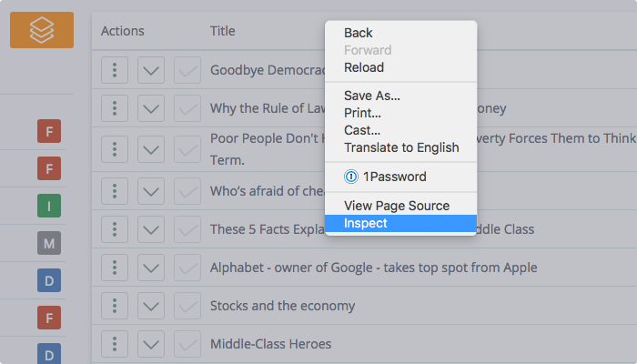Image resolution: width=637 pixels, height=364 pixels.
Task: Expand the Who's afraid of row chevron
Action: (x=151, y=191)
